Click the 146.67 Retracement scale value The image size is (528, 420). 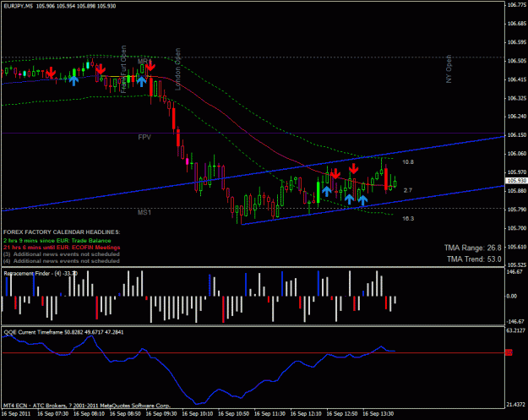coord(514,271)
